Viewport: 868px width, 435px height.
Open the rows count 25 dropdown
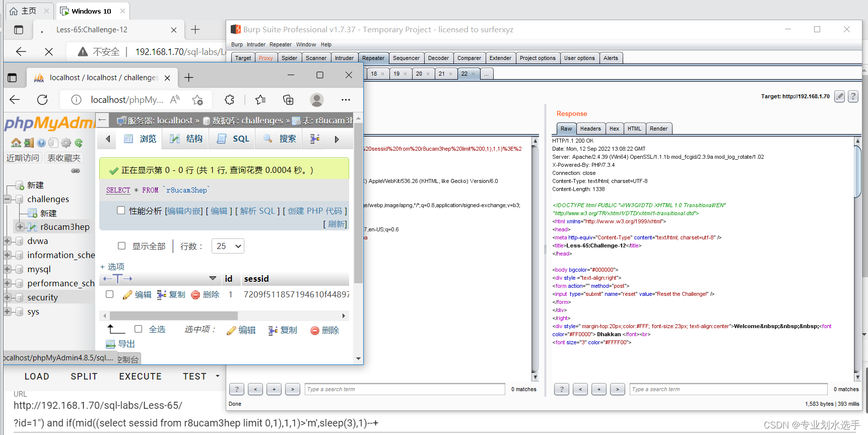click(228, 246)
